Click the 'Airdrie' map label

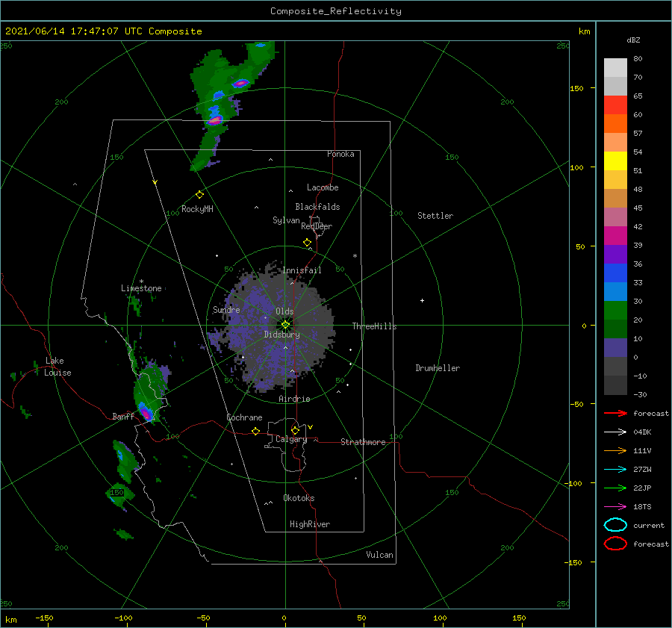[294, 399]
